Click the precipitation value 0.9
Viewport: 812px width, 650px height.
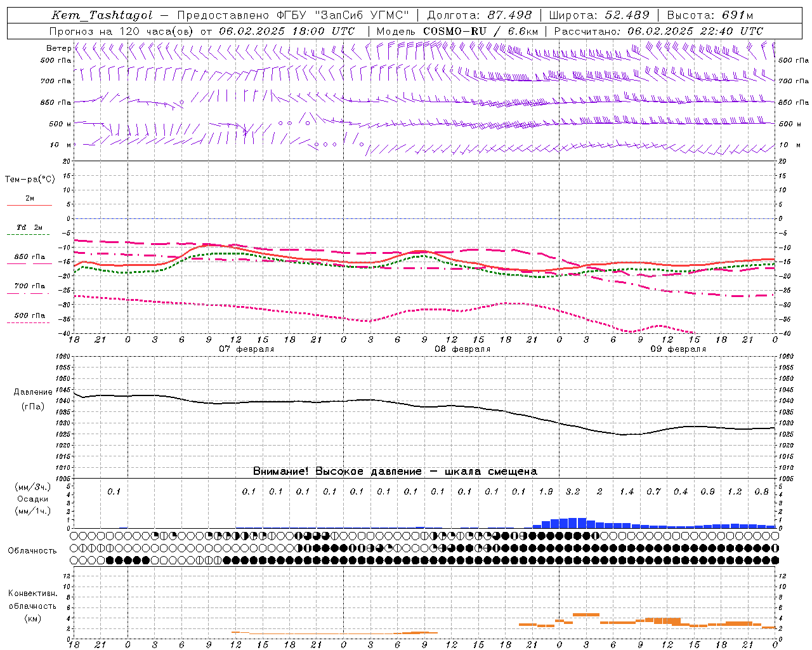click(x=707, y=491)
